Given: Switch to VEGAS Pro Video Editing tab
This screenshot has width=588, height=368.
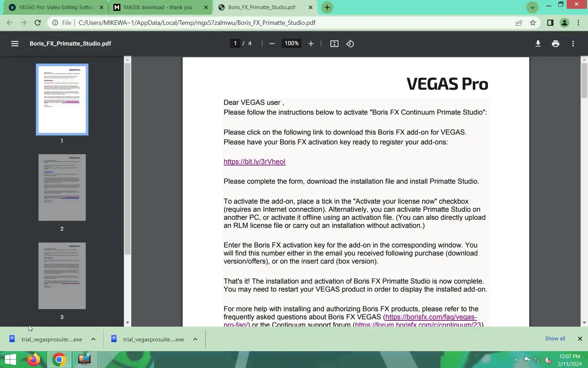Looking at the screenshot, I should coord(56,7).
